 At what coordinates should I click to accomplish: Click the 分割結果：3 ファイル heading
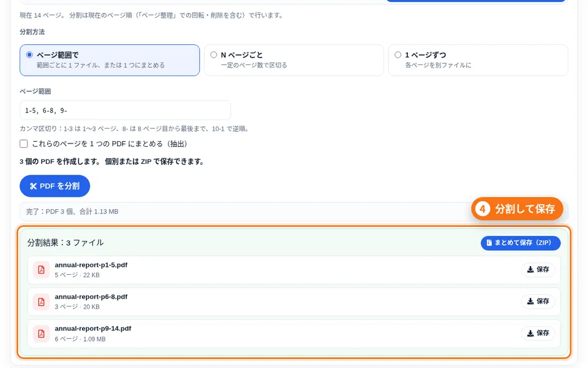[66, 243]
